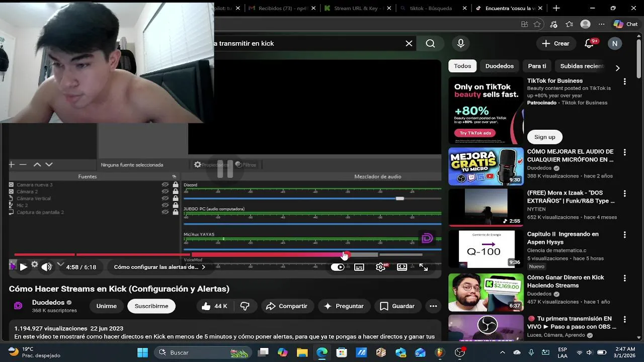This screenshot has height=362, width=644.
Task: Show more filter chips with the right arrow
Action: pos(617,68)
